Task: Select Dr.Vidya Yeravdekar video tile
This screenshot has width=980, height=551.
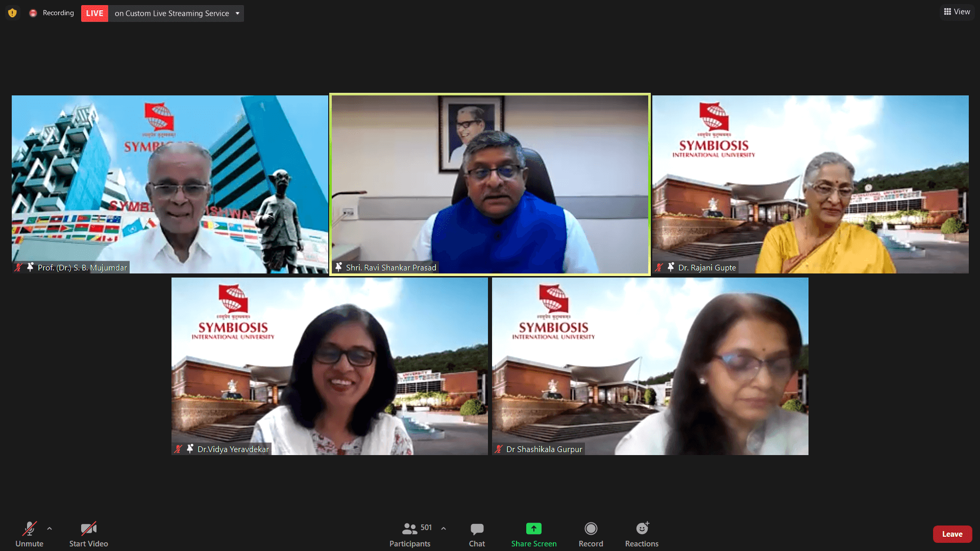Action: (x=329, y=366)
